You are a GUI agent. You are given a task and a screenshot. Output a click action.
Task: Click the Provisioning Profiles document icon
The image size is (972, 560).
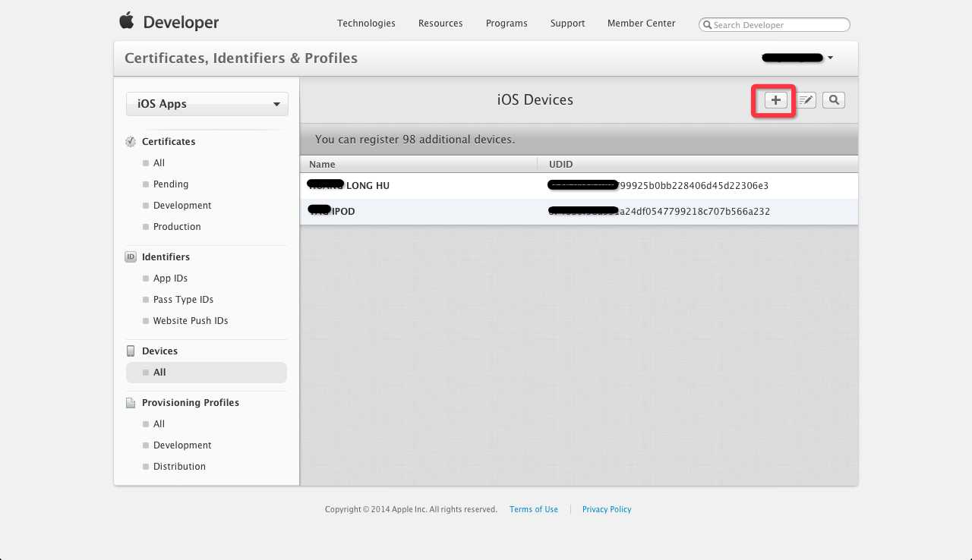131,403
